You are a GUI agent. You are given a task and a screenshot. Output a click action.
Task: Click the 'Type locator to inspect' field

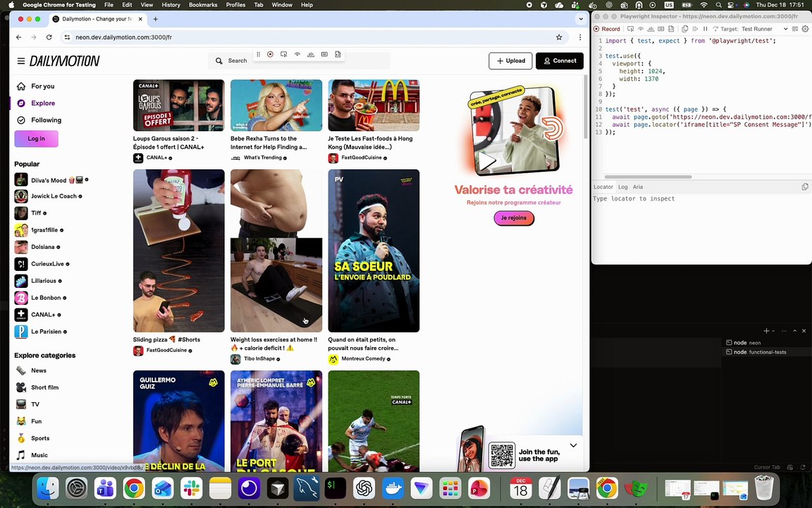(701, 199)
